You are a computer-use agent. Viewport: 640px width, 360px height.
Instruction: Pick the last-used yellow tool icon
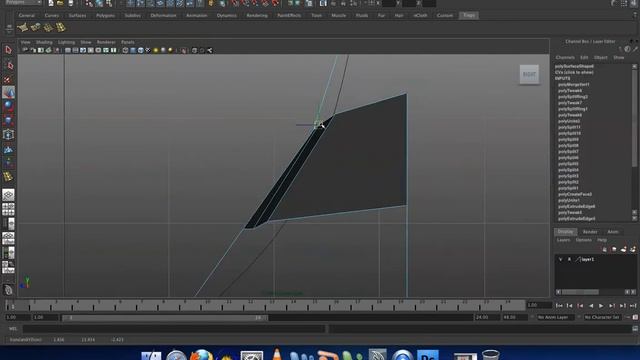coord(8,177)
